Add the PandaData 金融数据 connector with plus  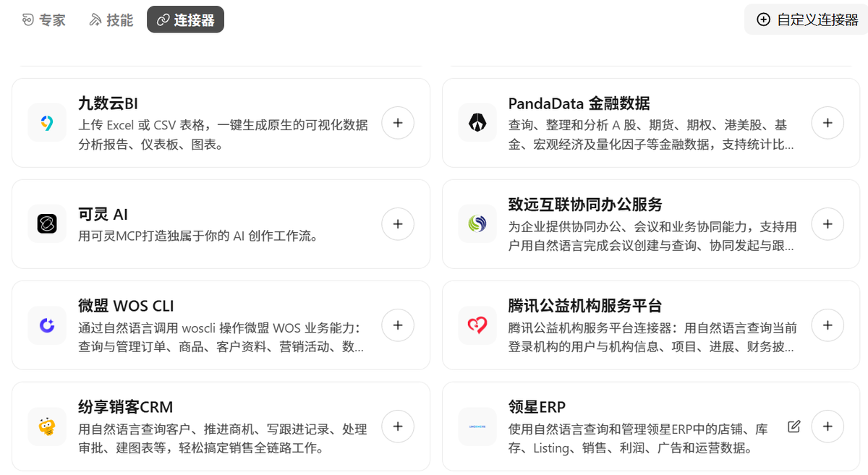(827, 123)
